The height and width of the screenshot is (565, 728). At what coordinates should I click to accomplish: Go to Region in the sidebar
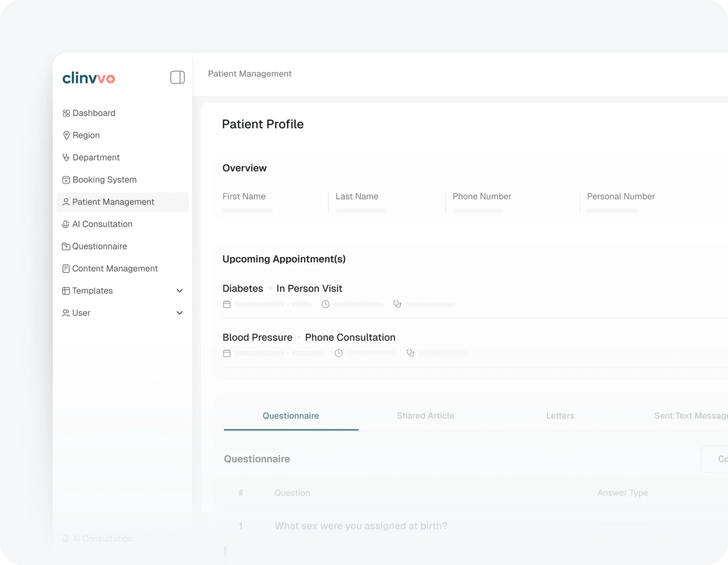click(x=123, y=135)
